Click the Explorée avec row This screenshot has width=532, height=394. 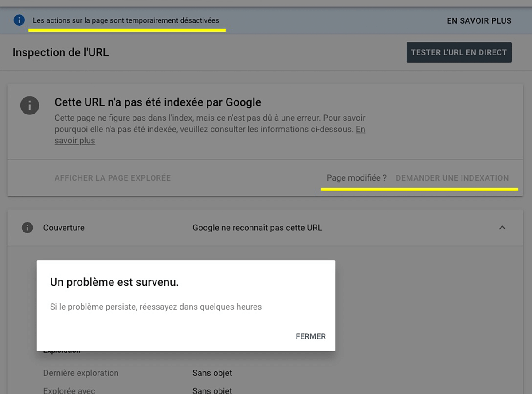70,390
